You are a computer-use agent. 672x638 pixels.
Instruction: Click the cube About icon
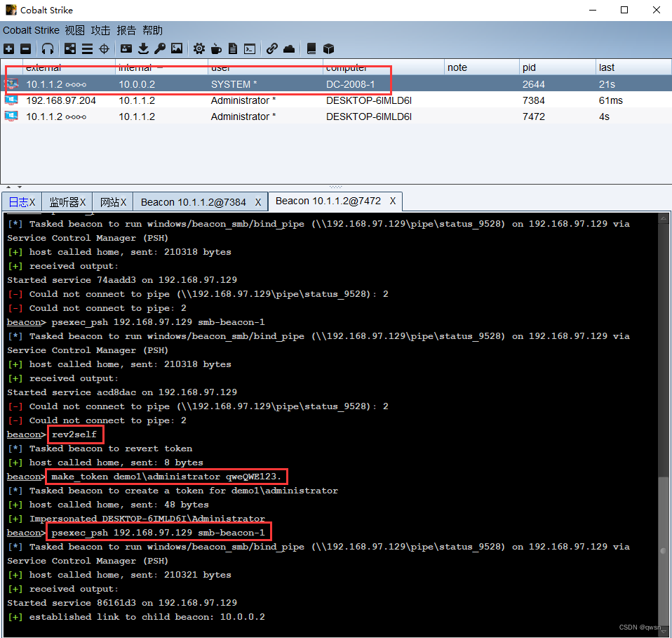pyautogui.click(x=328, y=49)
